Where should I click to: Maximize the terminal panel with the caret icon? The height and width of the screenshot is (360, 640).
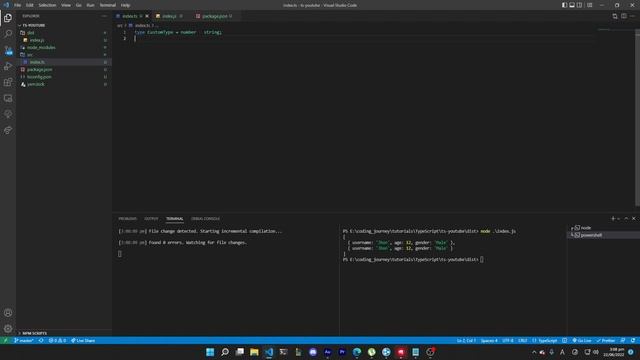click(x=626, y=219)
